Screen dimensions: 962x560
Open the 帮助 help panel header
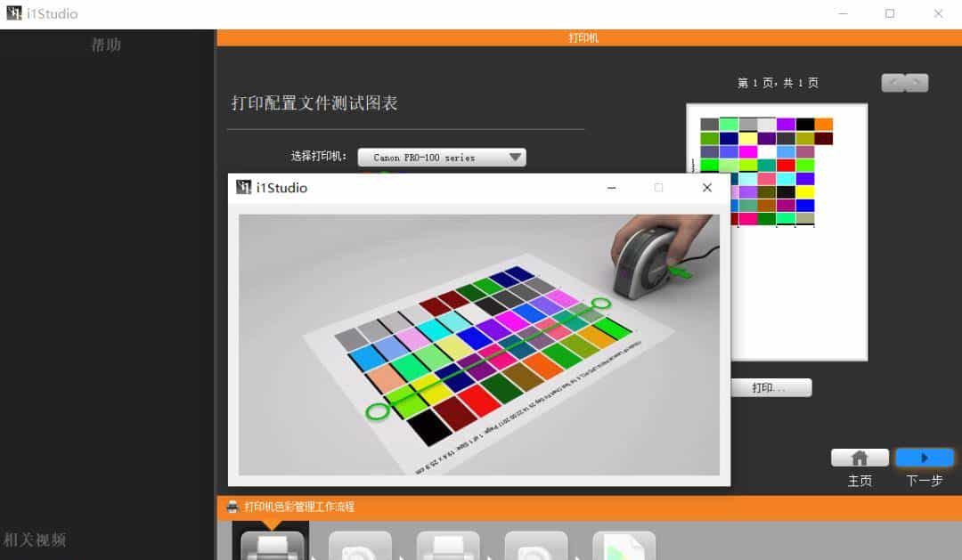[106, 45]
